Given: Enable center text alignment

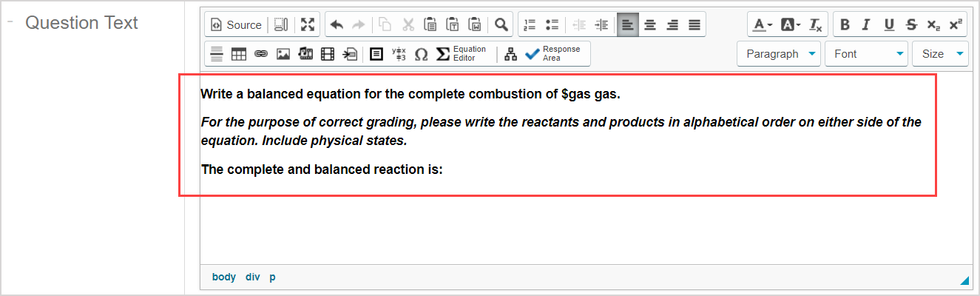Looking at the screenshot, I should coord(650,24).
